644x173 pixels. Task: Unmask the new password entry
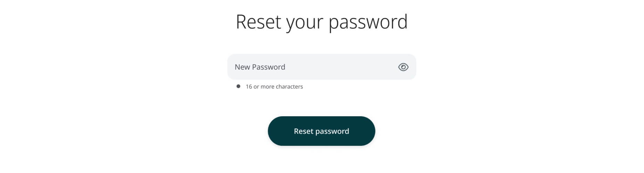(403, 67)
